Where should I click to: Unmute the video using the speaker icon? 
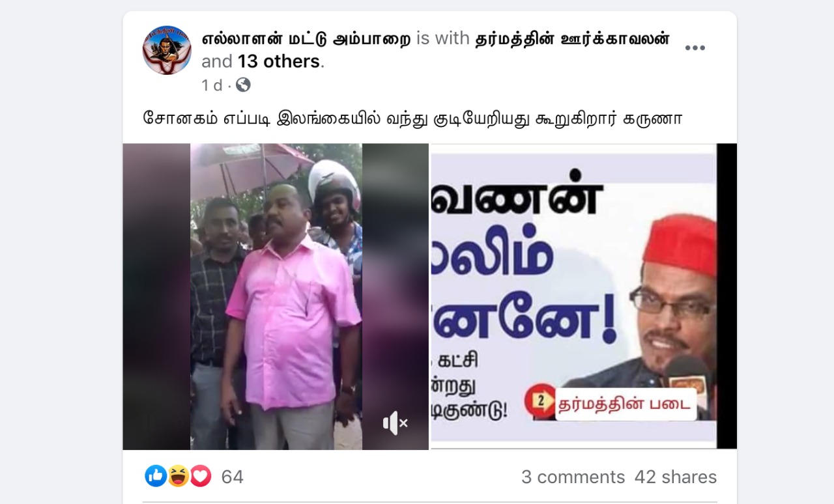(x=395, y=423)
